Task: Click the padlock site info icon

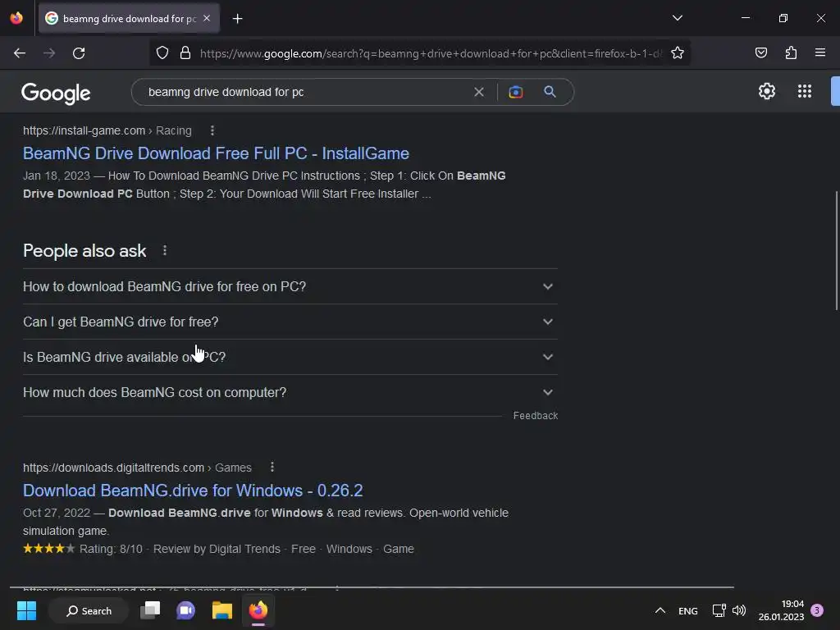Action: coord(185,52)
